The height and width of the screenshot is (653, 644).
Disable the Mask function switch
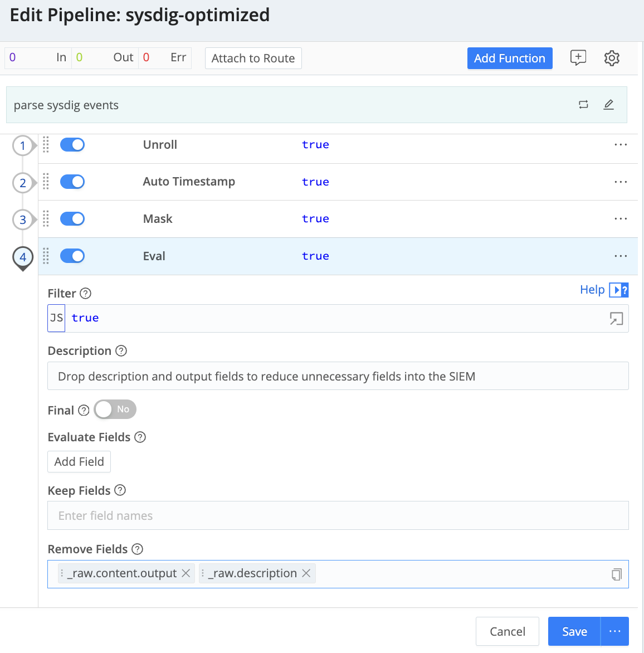[72, 219]
